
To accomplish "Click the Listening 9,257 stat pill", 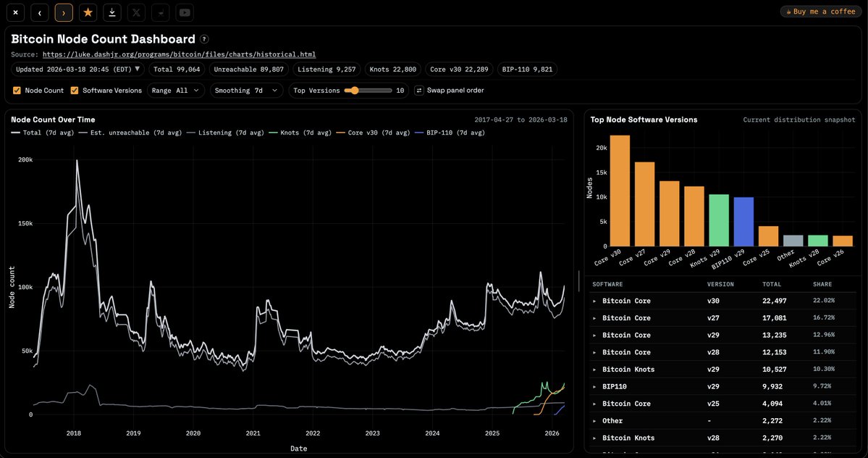I will pos(326,70).
